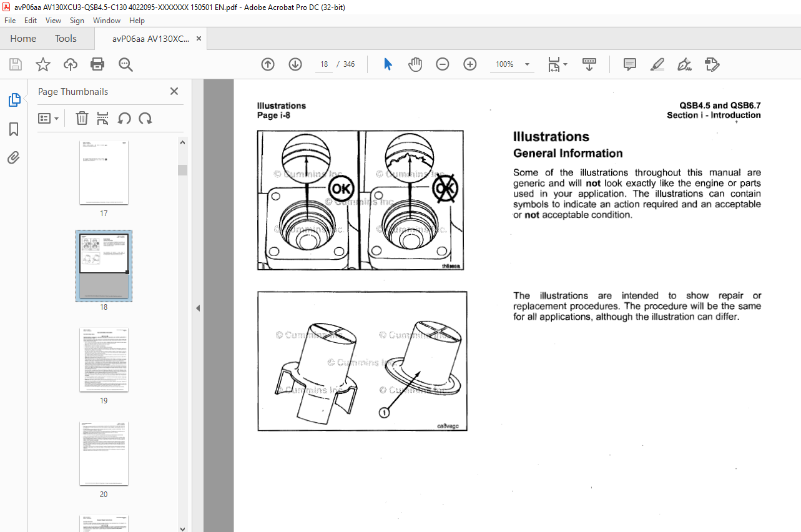Switch to the Home tab

point(23,38)
